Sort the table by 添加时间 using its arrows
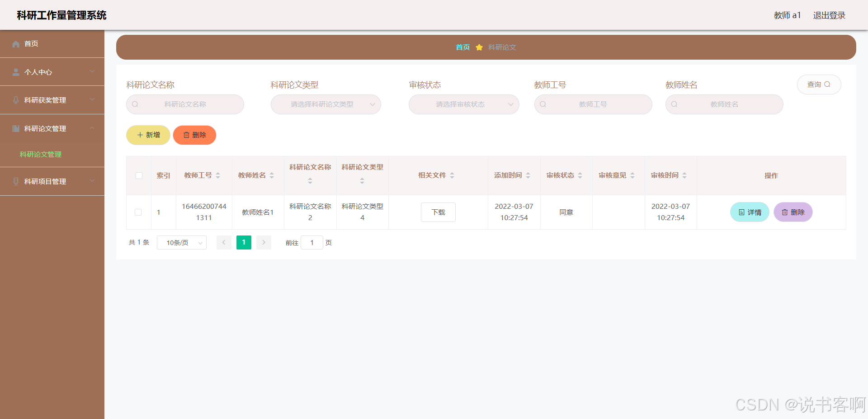868x419 pixels. [x=528, y=175]
